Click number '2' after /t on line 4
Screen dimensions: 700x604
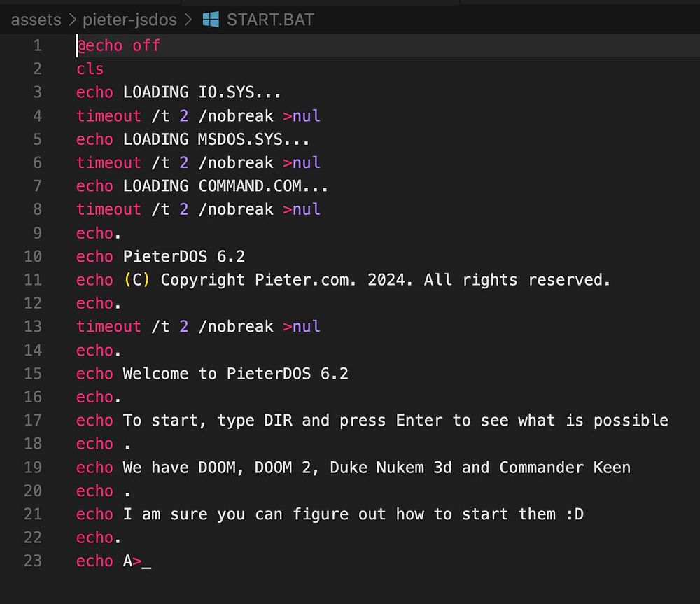184,115
